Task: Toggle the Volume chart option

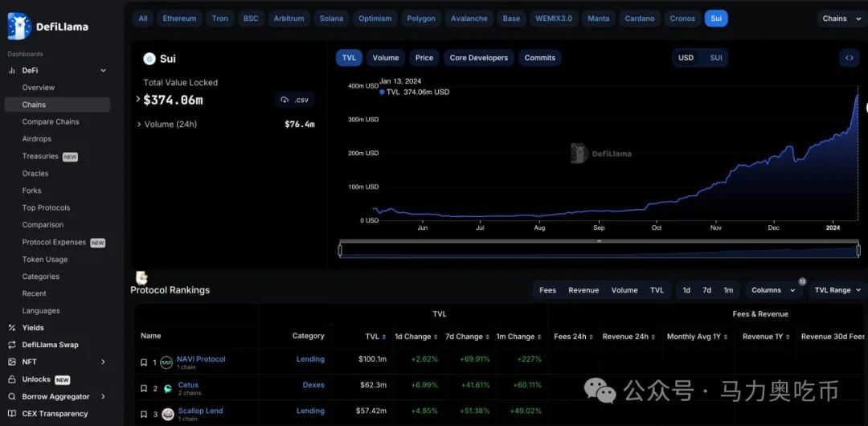Action: 385,58
